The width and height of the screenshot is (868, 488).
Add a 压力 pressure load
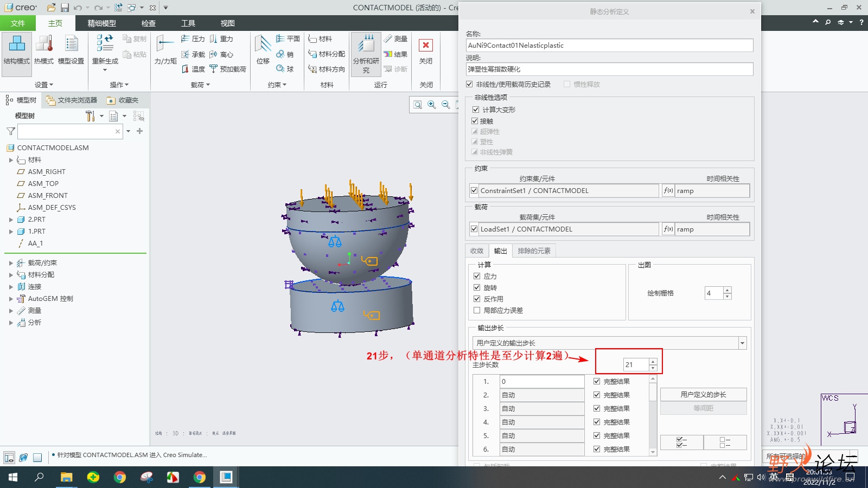tap(193, 39)
